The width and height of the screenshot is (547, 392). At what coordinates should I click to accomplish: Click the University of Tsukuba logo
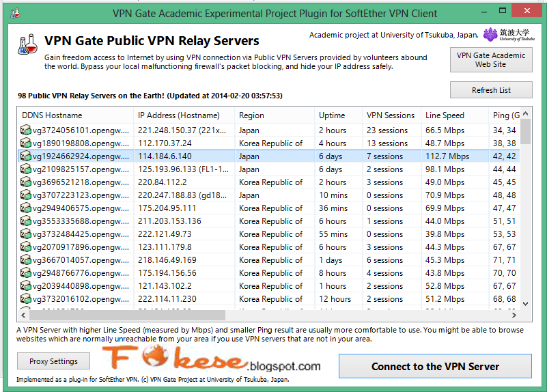pos(509,35)
